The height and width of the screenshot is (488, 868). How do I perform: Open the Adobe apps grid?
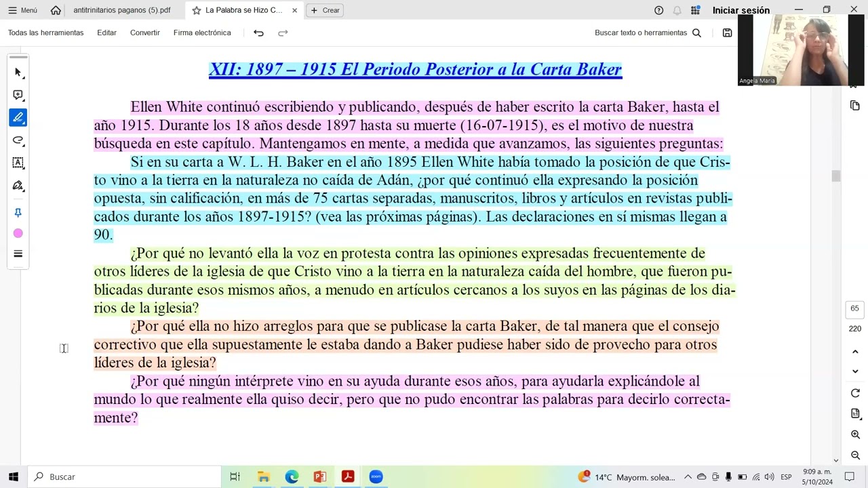tap(695, 10)
